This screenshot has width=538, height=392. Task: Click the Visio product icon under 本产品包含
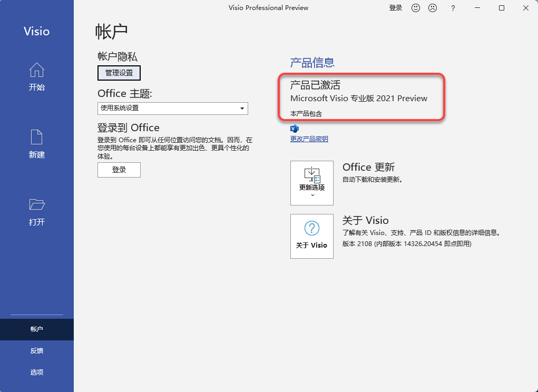click(x=295, y=129)
